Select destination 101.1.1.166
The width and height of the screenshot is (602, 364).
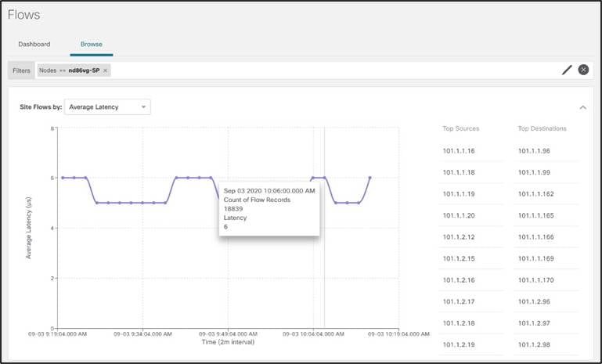click(x=536, y=237)
